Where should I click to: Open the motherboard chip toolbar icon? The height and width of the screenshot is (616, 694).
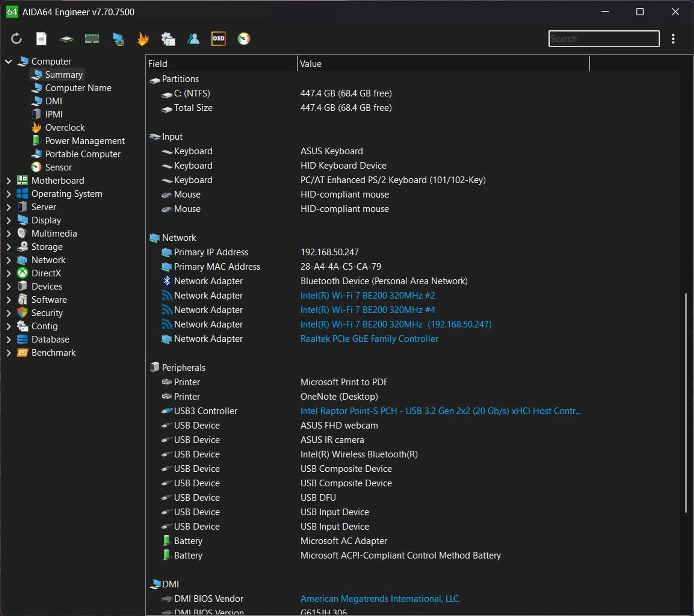(x=67, y=39)
